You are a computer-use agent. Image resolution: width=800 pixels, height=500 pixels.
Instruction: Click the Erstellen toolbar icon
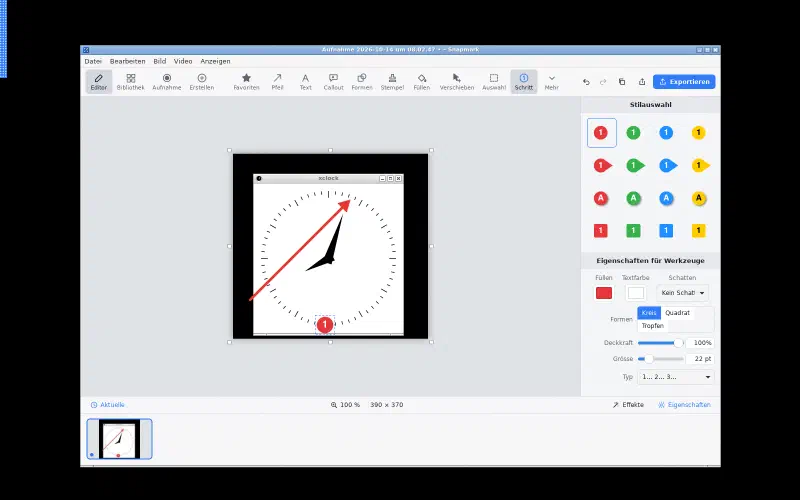(x=202, y=82)
